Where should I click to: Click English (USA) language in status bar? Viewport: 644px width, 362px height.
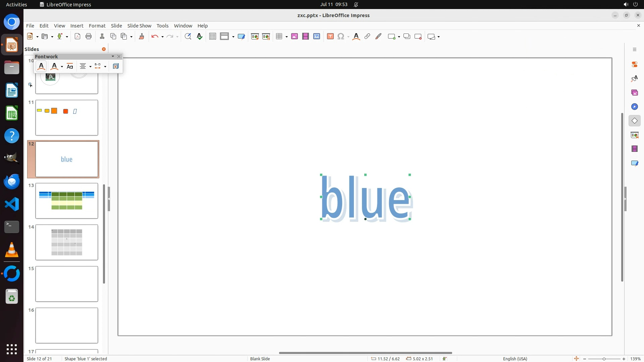[x=515, y=359]
